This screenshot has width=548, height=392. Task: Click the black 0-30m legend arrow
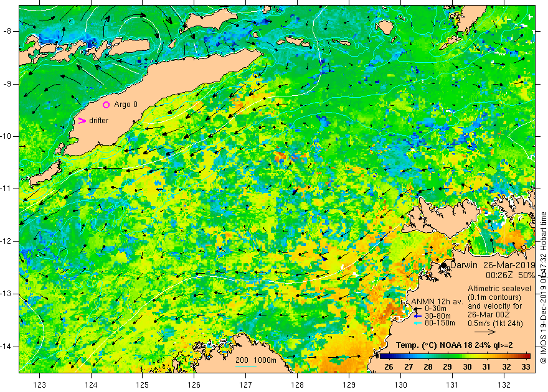417,309
